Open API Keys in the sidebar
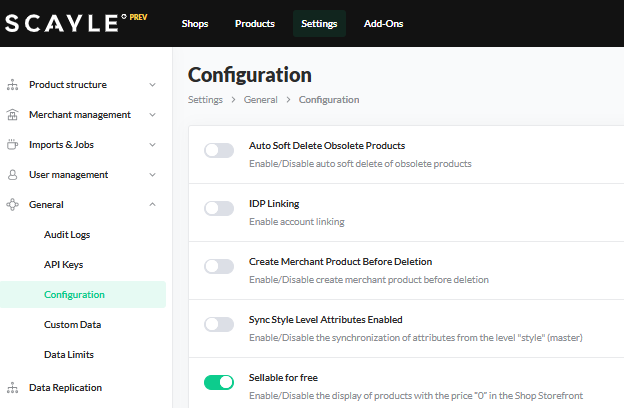This screenshot has height=408, width=624. pyautogui.click(x=63, y=265)
